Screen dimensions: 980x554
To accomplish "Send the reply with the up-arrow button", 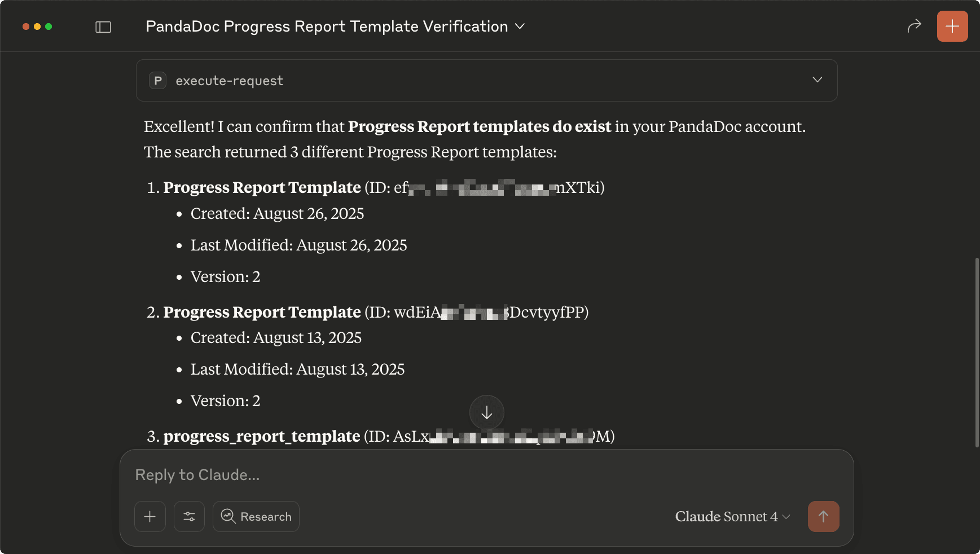I will pos(824,516).
